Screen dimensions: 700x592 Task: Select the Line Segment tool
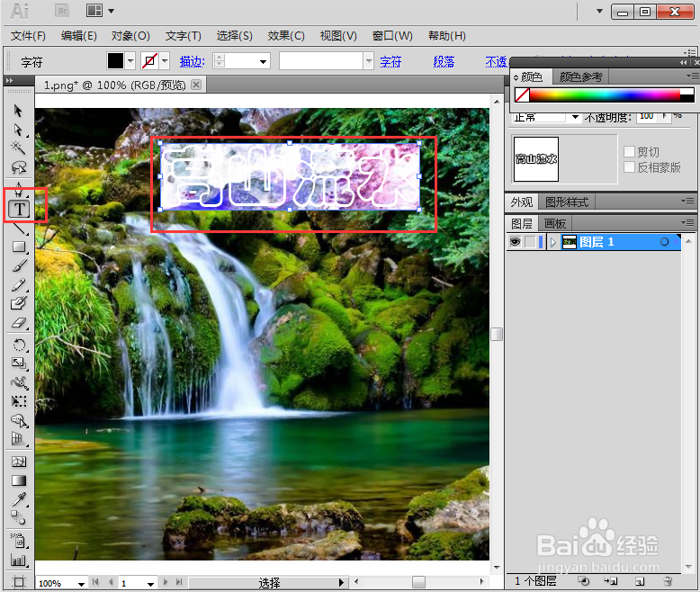[x=18, y=229]
